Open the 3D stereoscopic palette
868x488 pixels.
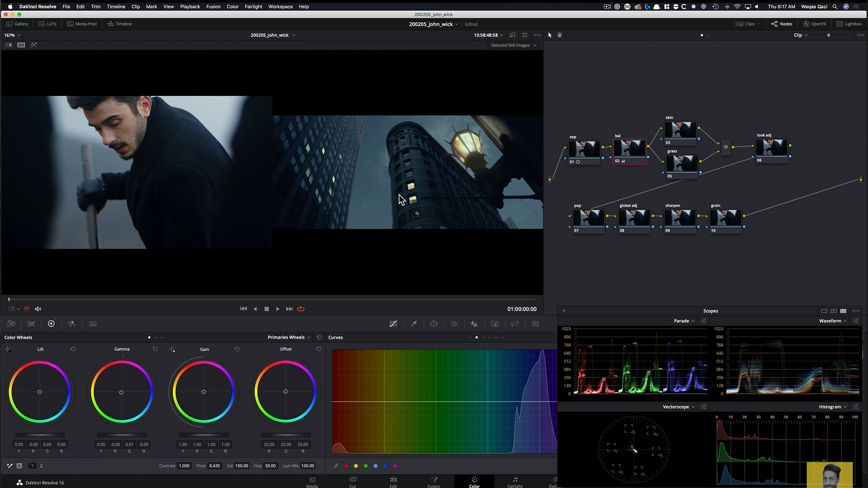tap(535, 324)
